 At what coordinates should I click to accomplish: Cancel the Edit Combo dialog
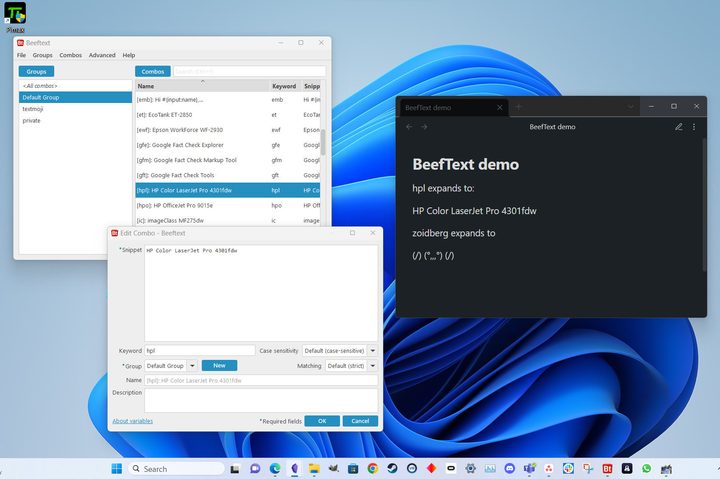pos(360,421)
